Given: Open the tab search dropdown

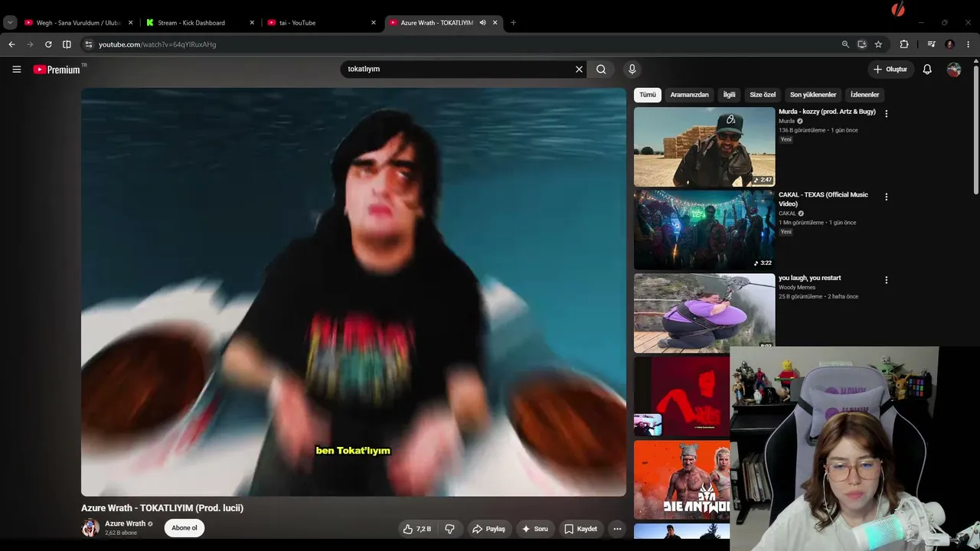Looking at the screenshot, I should (10, 23).
